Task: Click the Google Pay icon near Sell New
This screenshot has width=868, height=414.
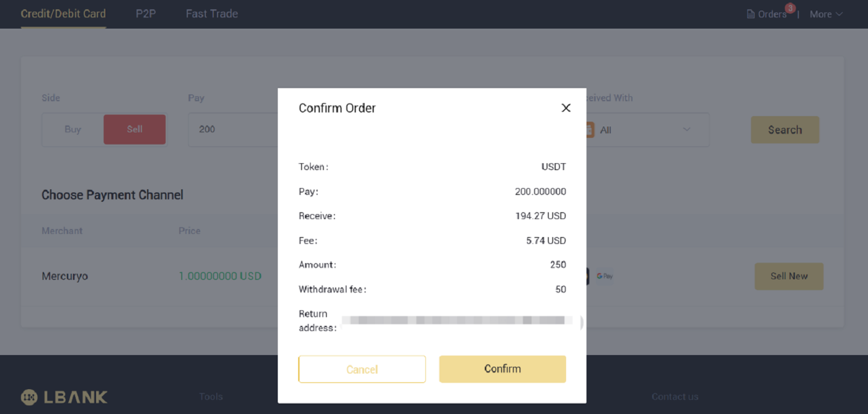Action: click(x=604, y=276)
